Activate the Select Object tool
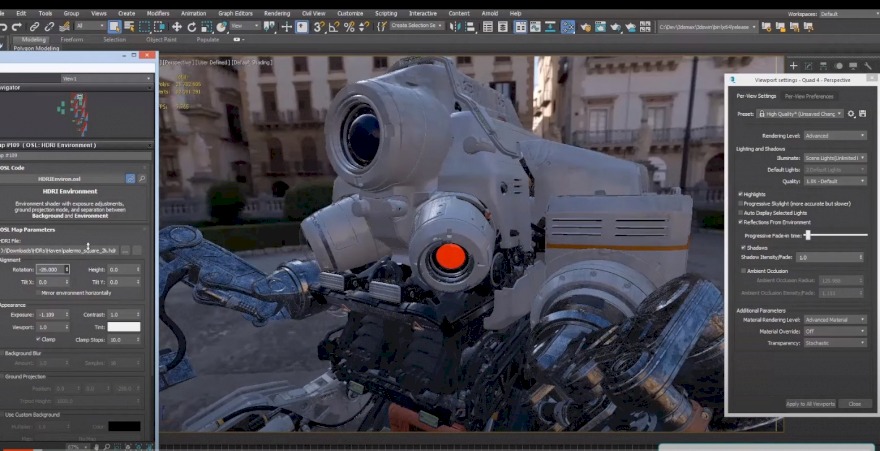This screenshot has height=451, width=880. click(x=114, y=27)
